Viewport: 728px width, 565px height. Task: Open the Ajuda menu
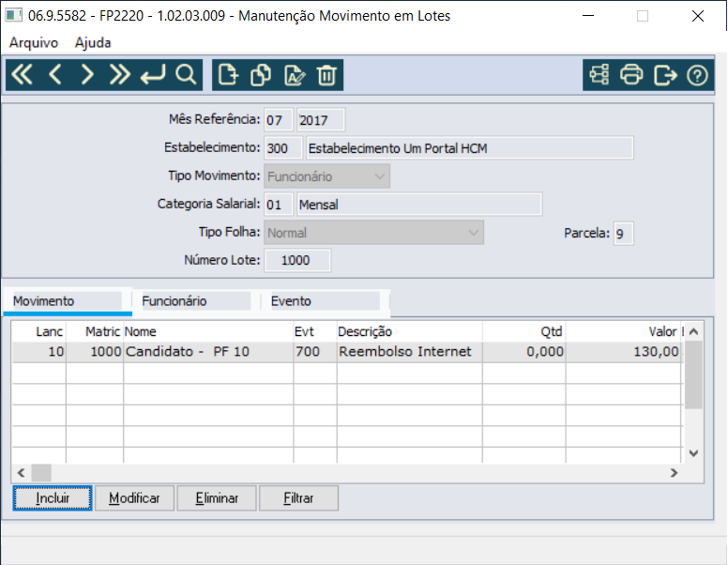[93, 43]
